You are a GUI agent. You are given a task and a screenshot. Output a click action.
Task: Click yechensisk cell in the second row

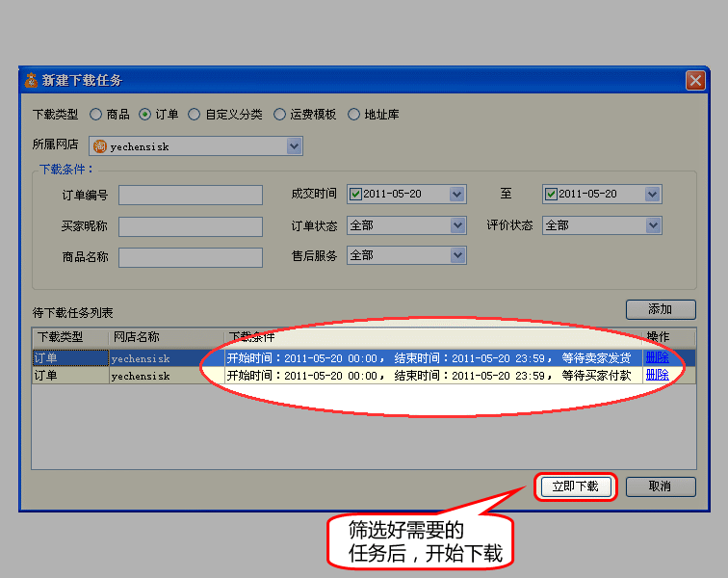[167, 376]
